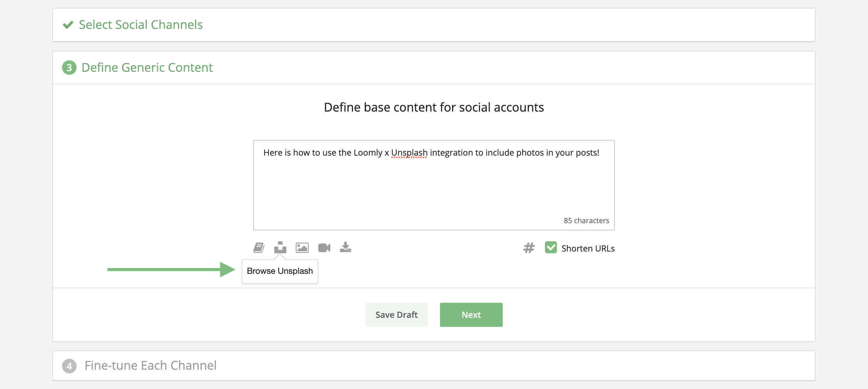Click the green checkmark beside Select Social Channels
This screenshot has height=389, width=868.
coord(68,25)
